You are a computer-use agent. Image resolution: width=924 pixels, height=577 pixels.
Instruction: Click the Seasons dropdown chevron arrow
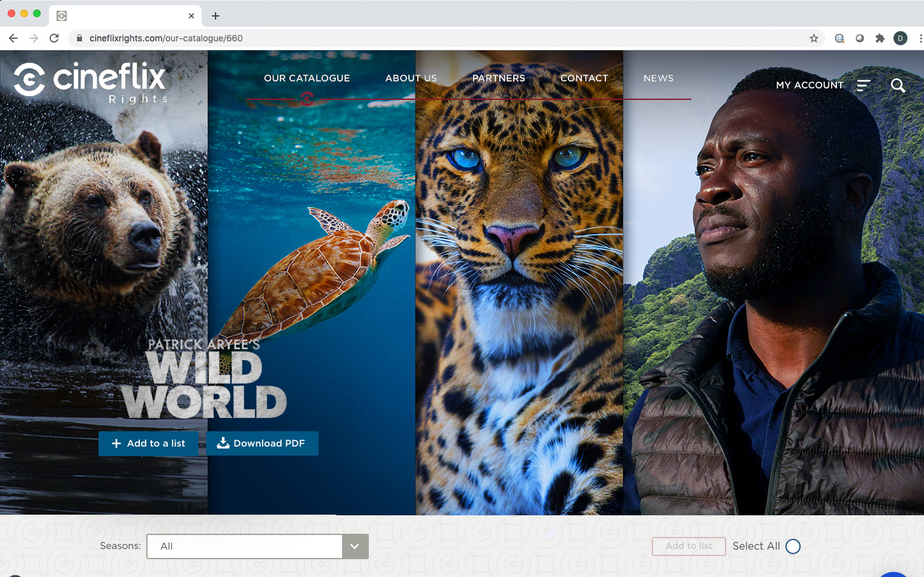coord(355,546)
